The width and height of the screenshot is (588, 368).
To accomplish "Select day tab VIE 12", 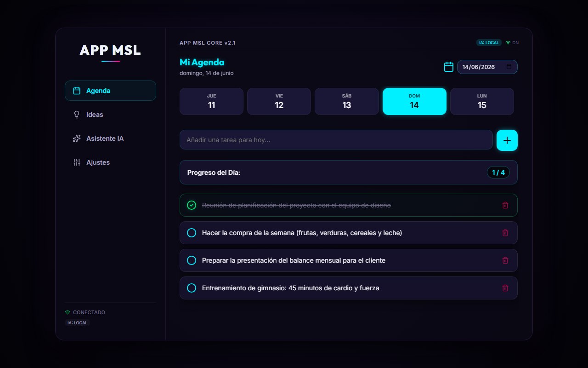I will coord(279,101).
